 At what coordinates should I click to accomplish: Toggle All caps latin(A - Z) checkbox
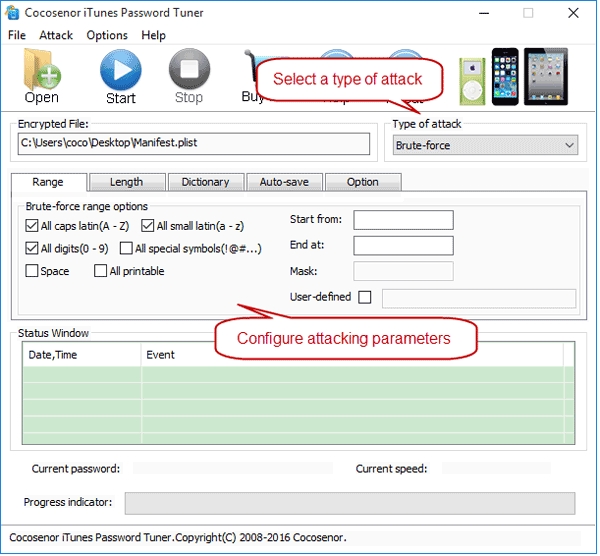pyautogui.click(x=31, y=226)
